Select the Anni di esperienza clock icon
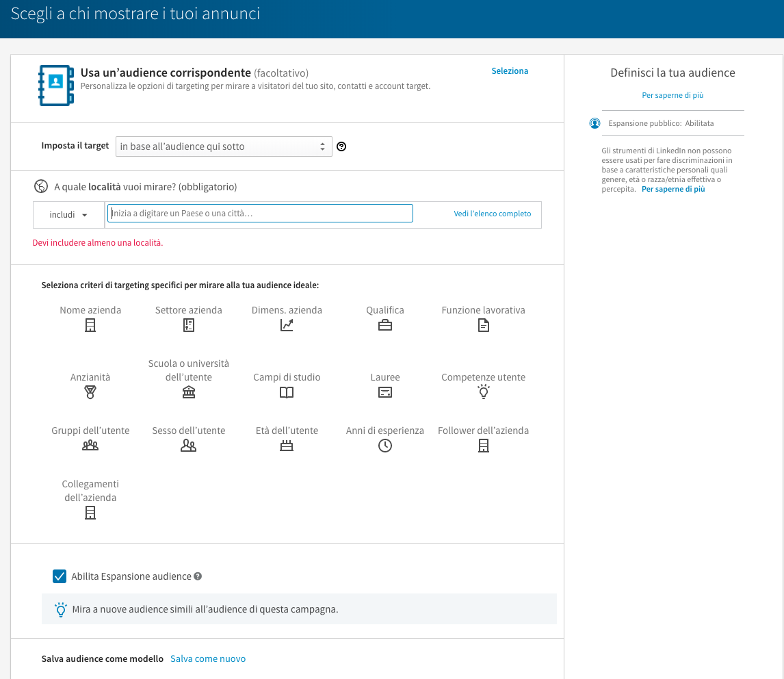 pyautogui.click(x=385, y=446)
